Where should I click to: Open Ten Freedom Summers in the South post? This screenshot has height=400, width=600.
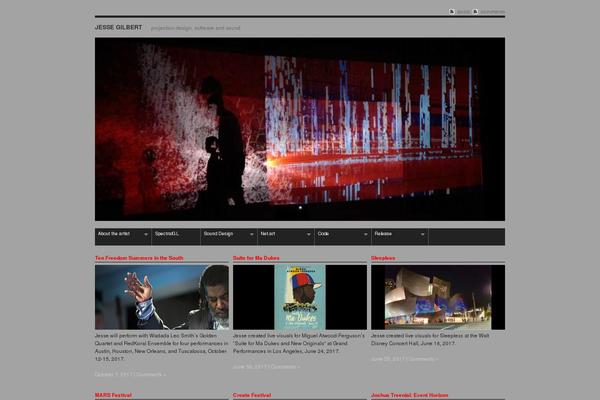139,258
